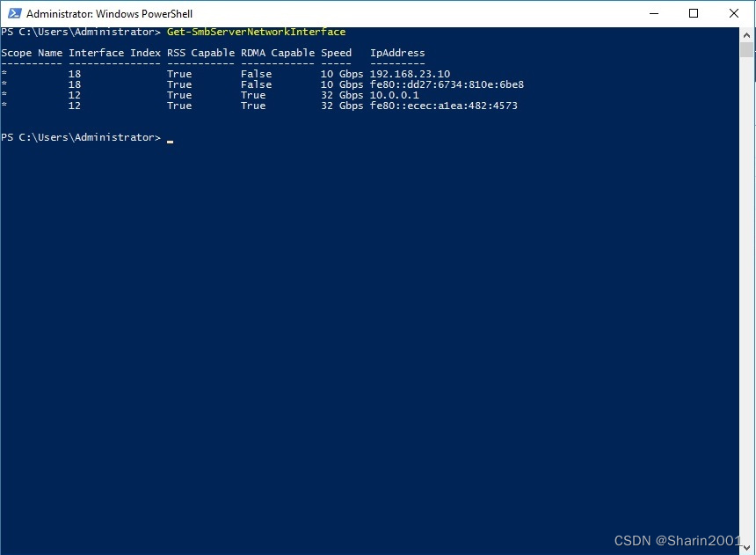The height and width of the screenshot is (555, 756).
Task: Click the fe80::dd27:6734:810e:6be8 address
Action: pyautogui.click(x=446, y=84)
